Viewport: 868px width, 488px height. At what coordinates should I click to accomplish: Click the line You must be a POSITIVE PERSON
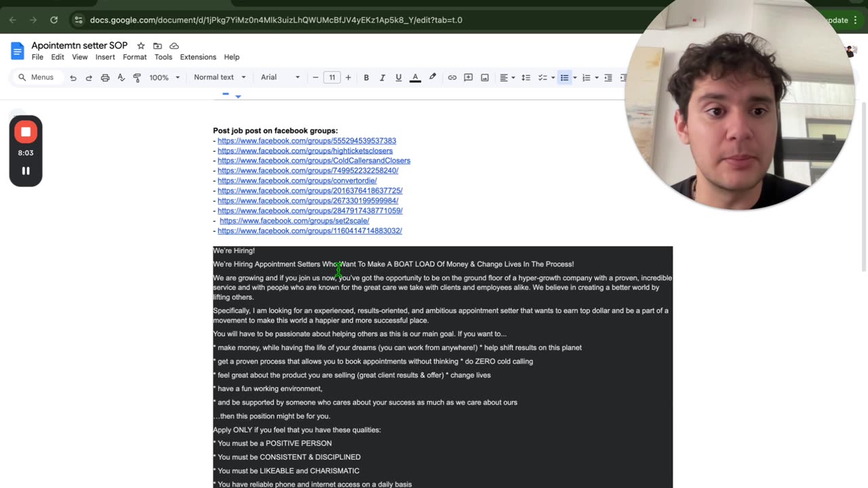coord(273,443)
